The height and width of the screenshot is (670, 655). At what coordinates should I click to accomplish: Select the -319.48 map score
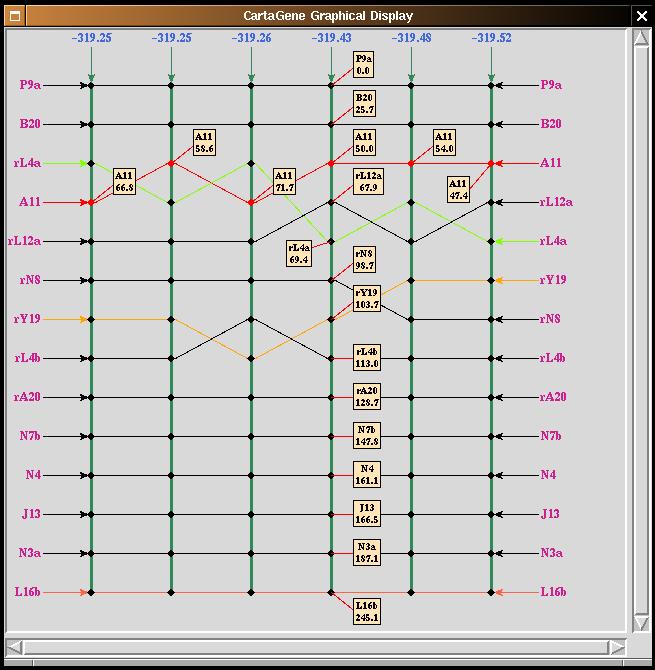(x=411, y=38)
